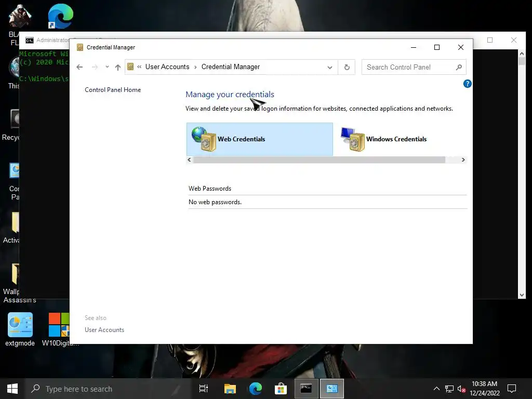532x399 pixels.
Task: Launch Microsoft Edge from taskbar
Action: point(255,389)
